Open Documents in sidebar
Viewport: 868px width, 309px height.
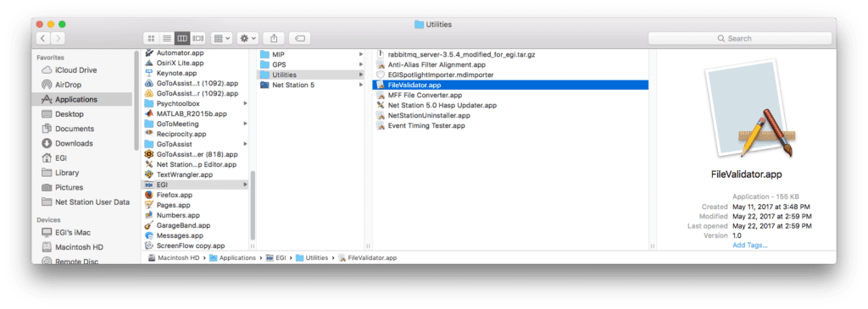tap(83, 129)
